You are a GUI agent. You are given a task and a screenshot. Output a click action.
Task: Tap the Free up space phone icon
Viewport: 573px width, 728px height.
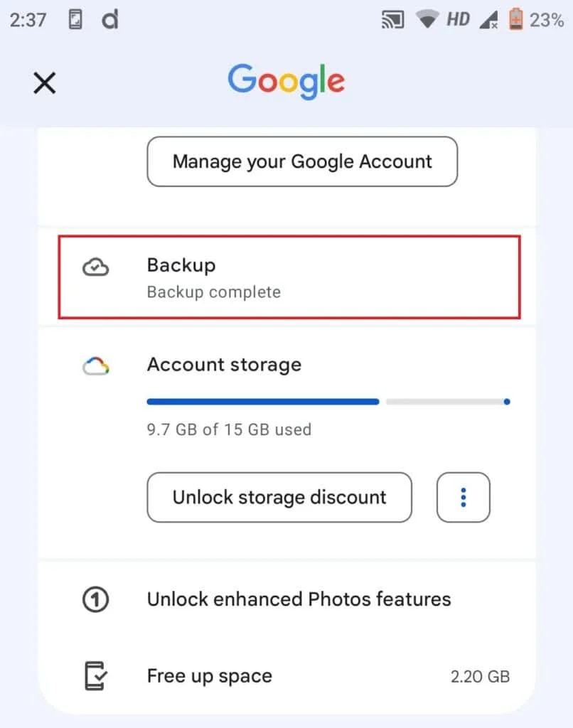(95, 675)
